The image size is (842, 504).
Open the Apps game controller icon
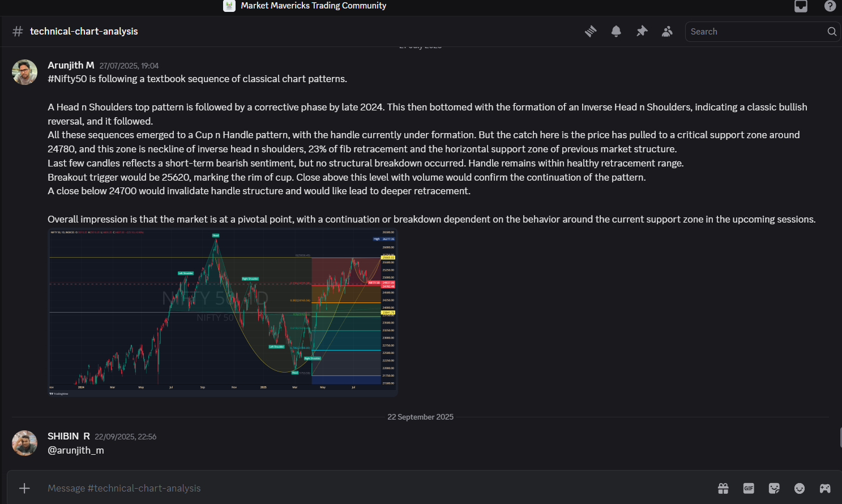pyautogui.click(x=825, y=488)
